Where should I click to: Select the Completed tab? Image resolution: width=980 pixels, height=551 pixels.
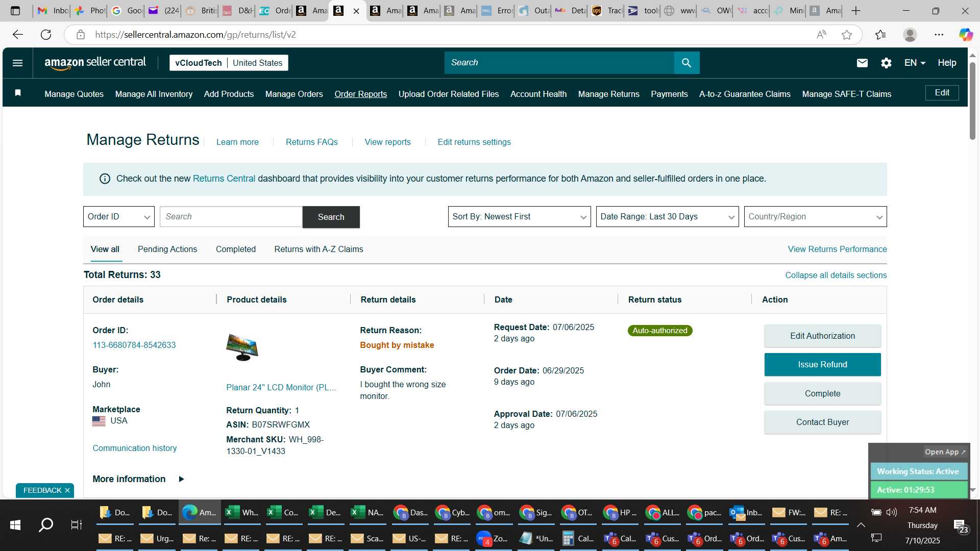(x=235, y=249)
